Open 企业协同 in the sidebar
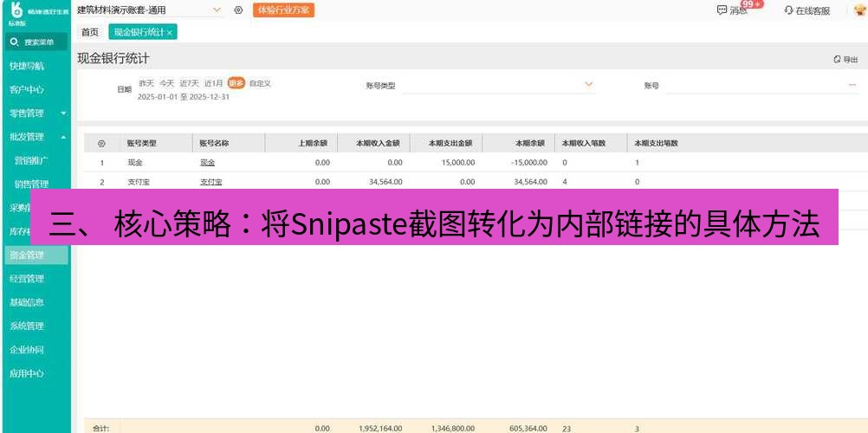The height and width of the screenshot is (433, 868). point(27,350)
